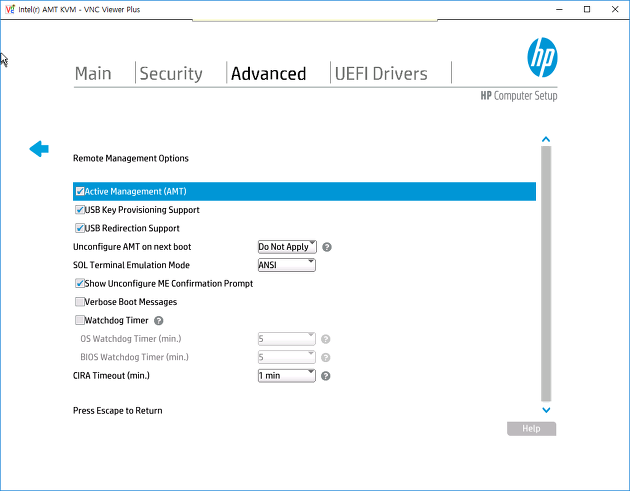
Task: Uncheck Active Management (AMT) checkbox
Action: coord(80,191)
